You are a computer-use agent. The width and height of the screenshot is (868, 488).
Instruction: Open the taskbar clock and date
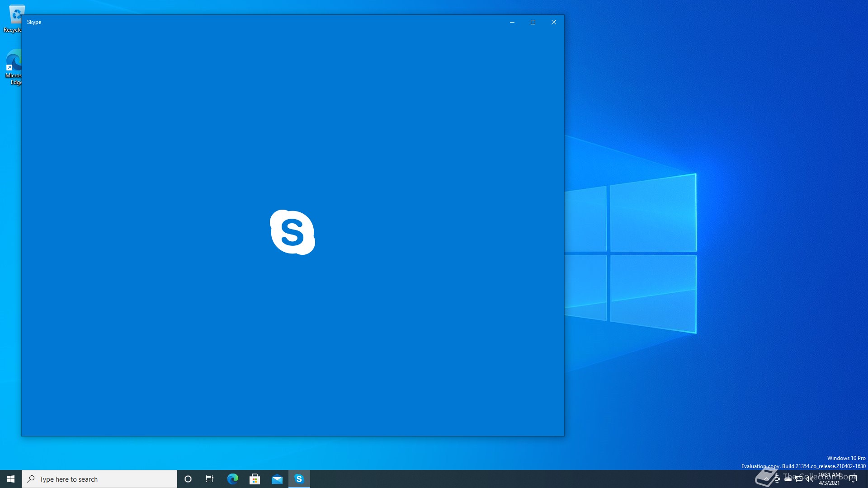coord(830,479)
